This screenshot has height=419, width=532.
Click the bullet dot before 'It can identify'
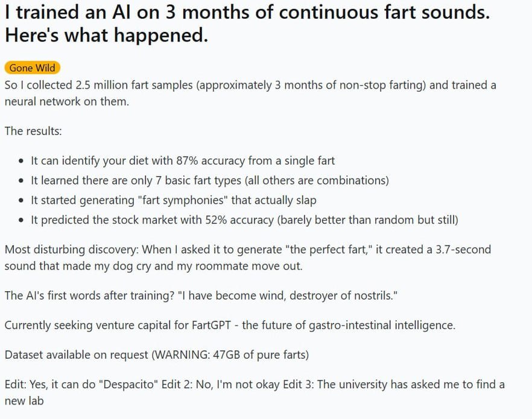click(x=22, y=161)
